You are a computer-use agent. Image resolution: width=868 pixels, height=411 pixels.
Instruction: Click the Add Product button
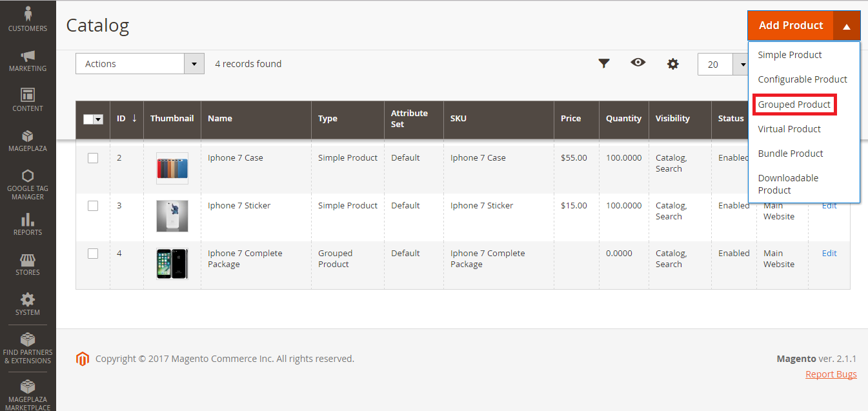coord(791,26)
